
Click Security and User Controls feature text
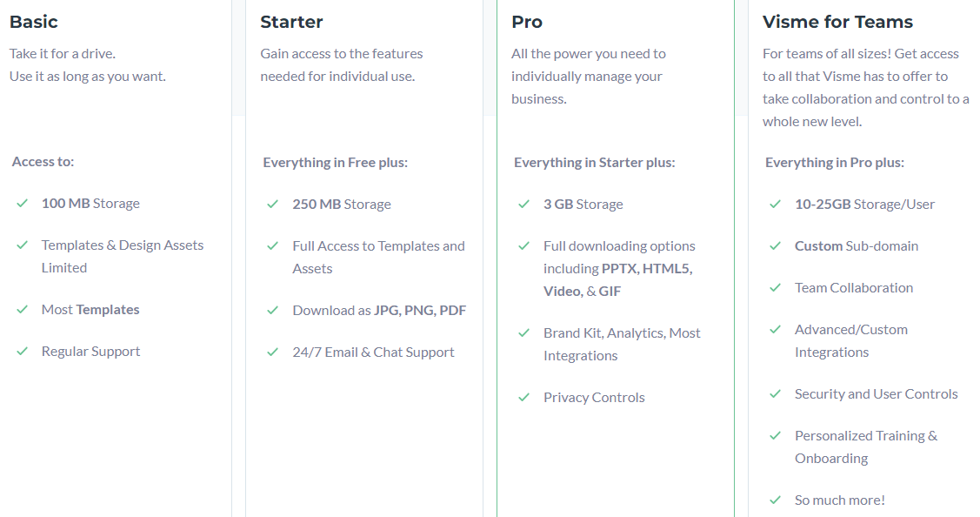point(877,393)
